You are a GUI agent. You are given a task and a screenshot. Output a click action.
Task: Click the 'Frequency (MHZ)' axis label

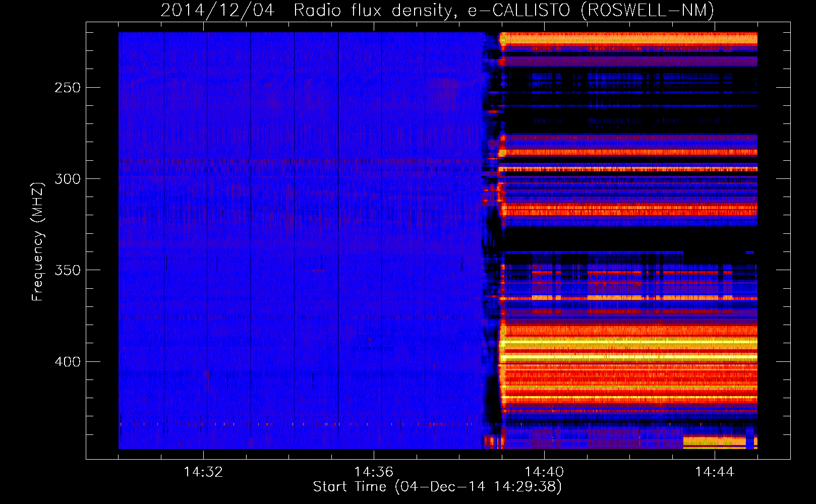coord(38,242)
